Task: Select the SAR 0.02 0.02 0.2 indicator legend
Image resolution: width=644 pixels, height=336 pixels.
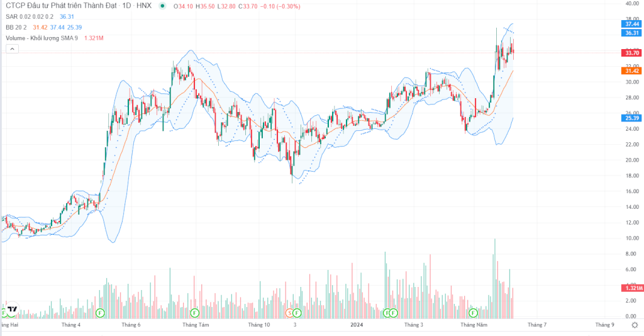Action: tap(31, 17)
